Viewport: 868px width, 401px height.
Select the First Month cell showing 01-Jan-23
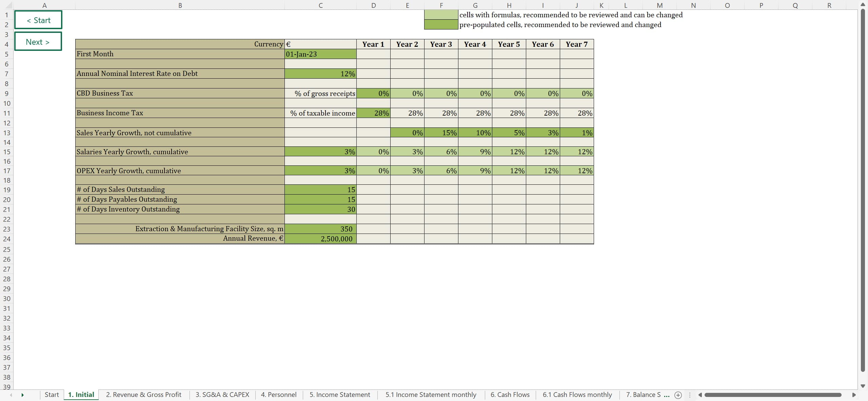coord(320,54)
